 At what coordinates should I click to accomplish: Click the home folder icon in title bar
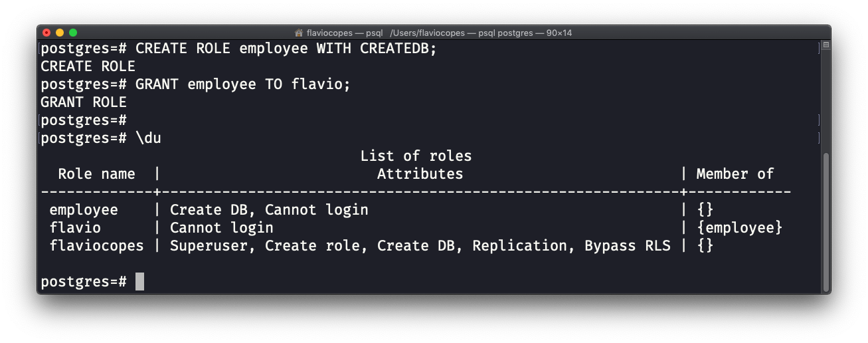coord(299,33)
